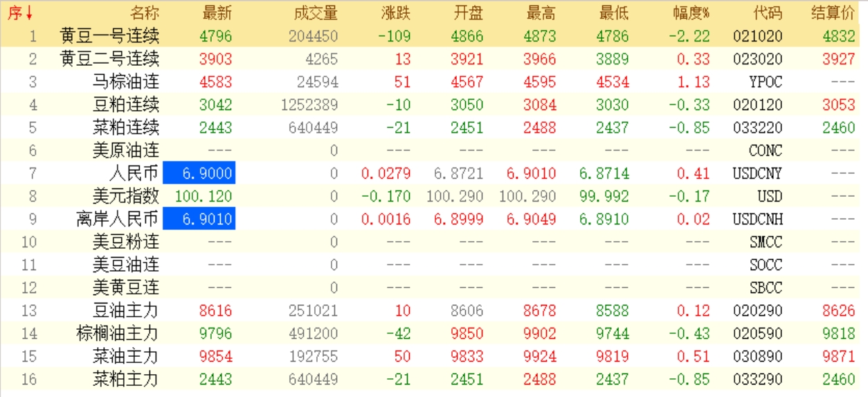
Task: Click the 成交量 column header
Action: tap(316, 13)
